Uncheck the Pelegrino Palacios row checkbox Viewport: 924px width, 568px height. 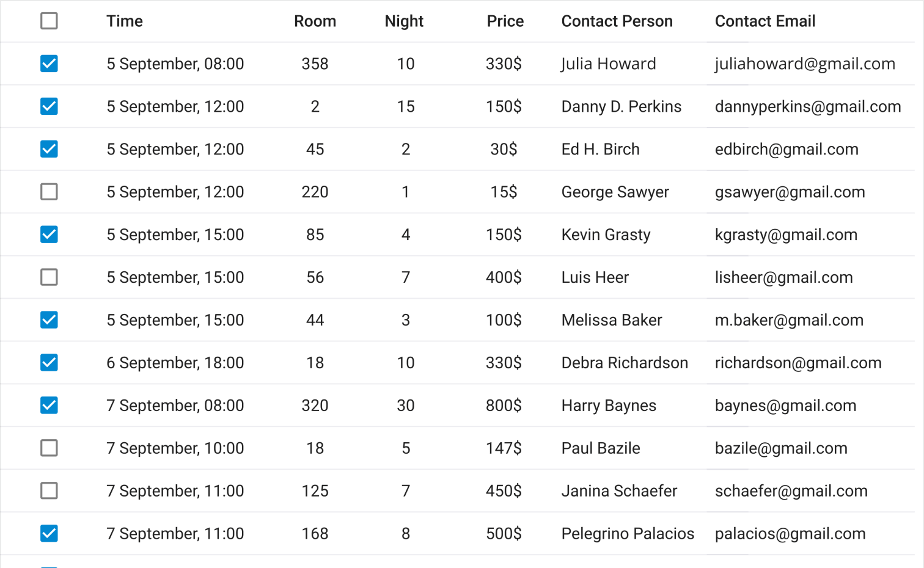coord(49,534)
